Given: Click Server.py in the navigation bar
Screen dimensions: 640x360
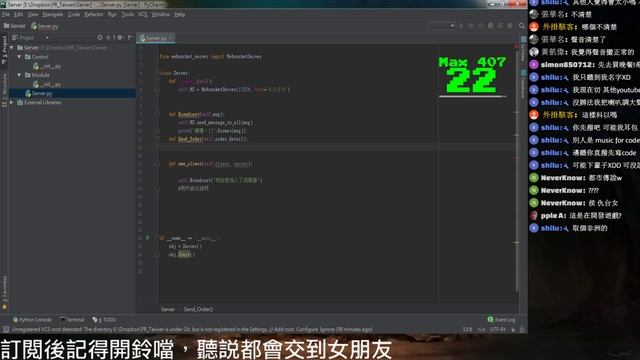Looking at the screenshot, I should pos(44,26).
